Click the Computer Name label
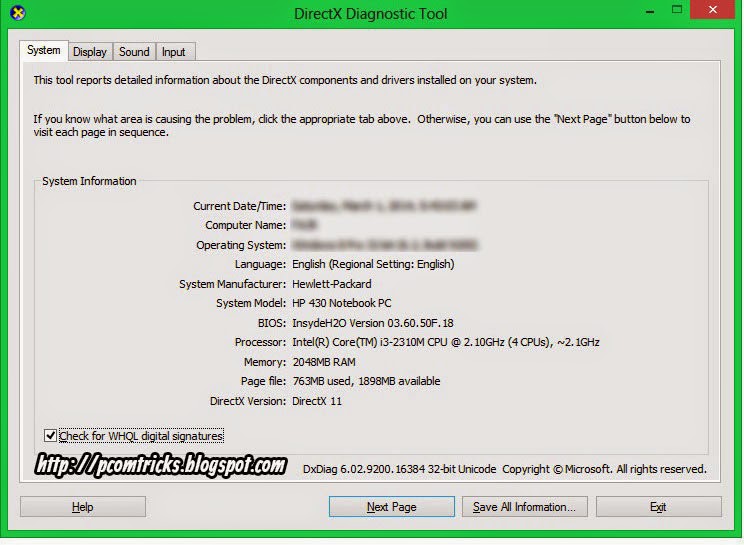 pos(246,225)
